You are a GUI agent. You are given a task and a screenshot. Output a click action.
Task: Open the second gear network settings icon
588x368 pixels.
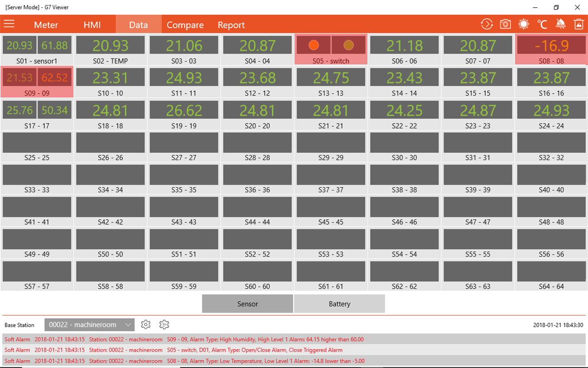point(164,324)
